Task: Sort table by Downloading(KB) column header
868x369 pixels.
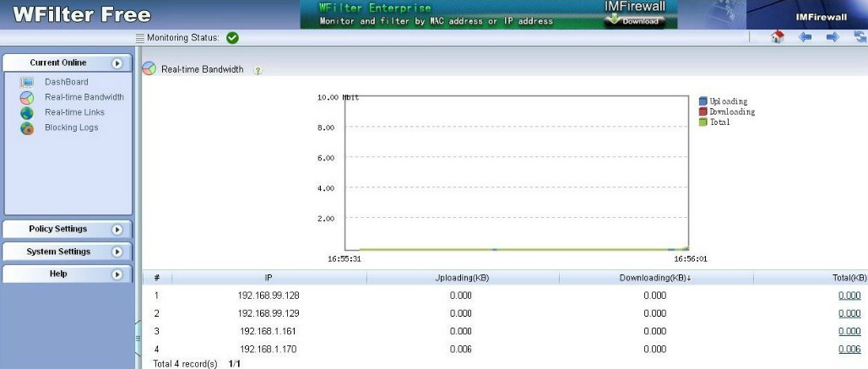Action: point(655,278)
